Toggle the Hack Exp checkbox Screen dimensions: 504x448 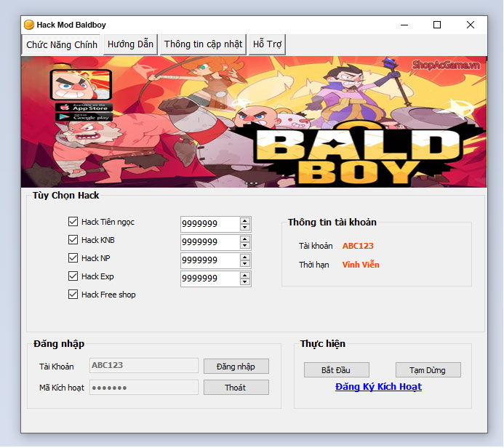73,276
